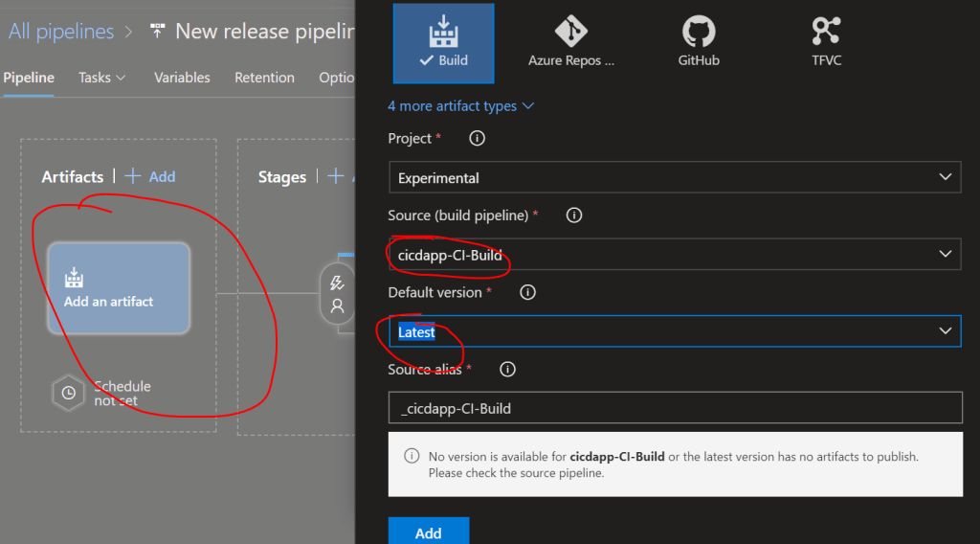Show info for Source (build pipeline)
Viewport: 980px width, 544px height.
point(574,215)
